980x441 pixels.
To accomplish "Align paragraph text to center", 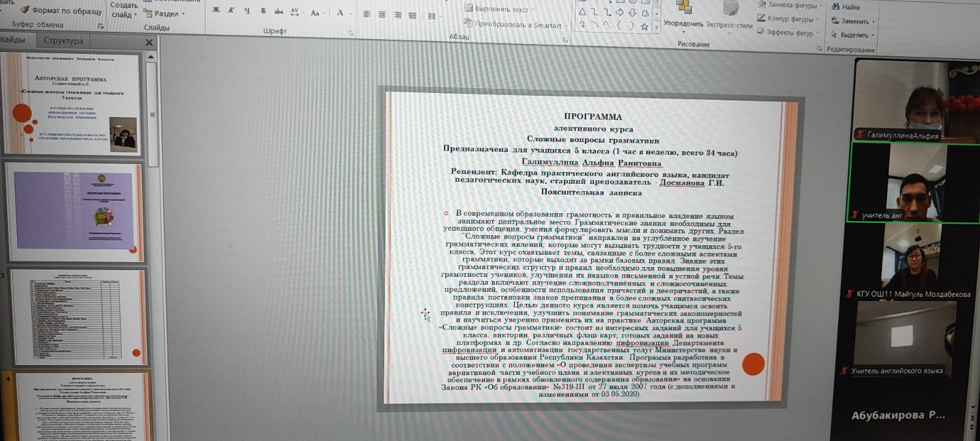I will (382, 15).
